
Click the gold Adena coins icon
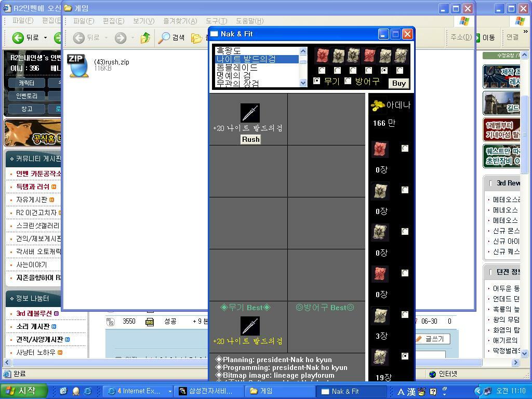point(377,105)
